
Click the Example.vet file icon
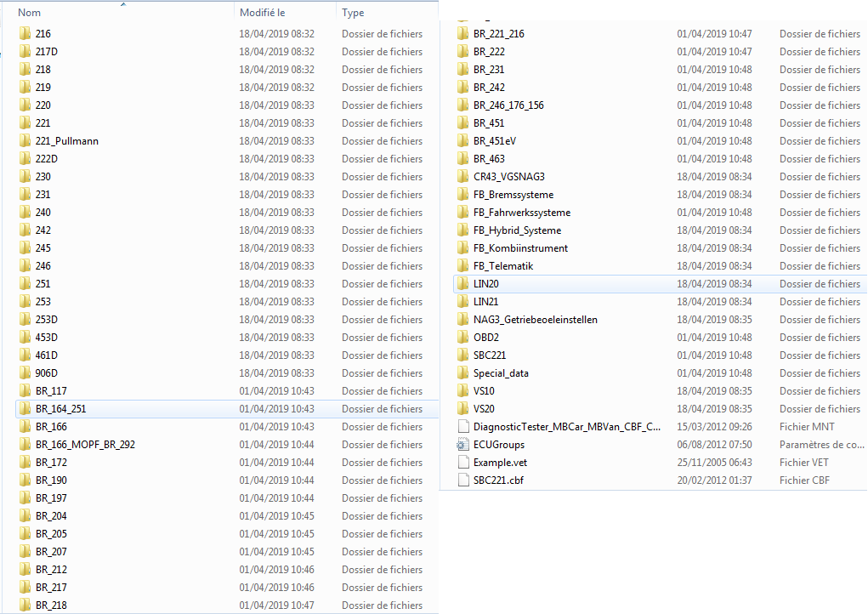[462, 463]
